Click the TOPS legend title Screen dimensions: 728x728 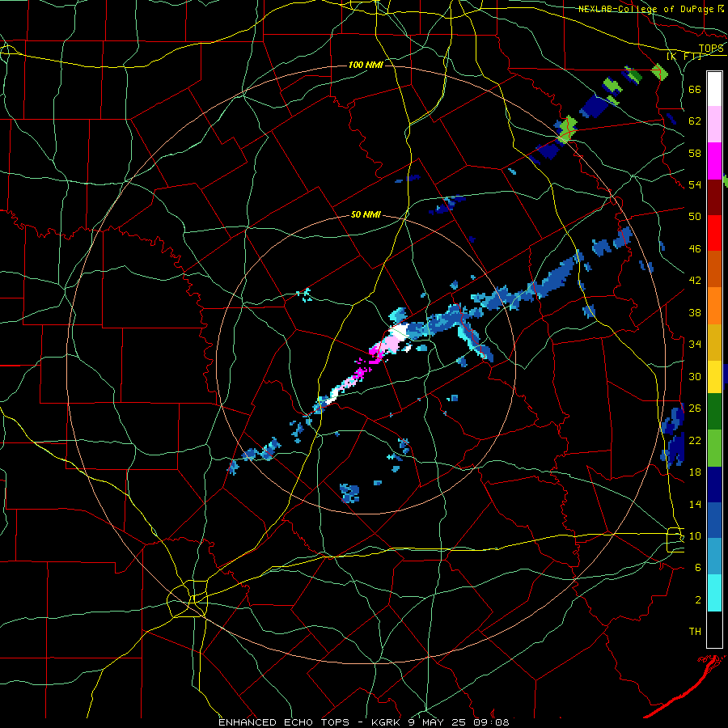click(711, 49)
